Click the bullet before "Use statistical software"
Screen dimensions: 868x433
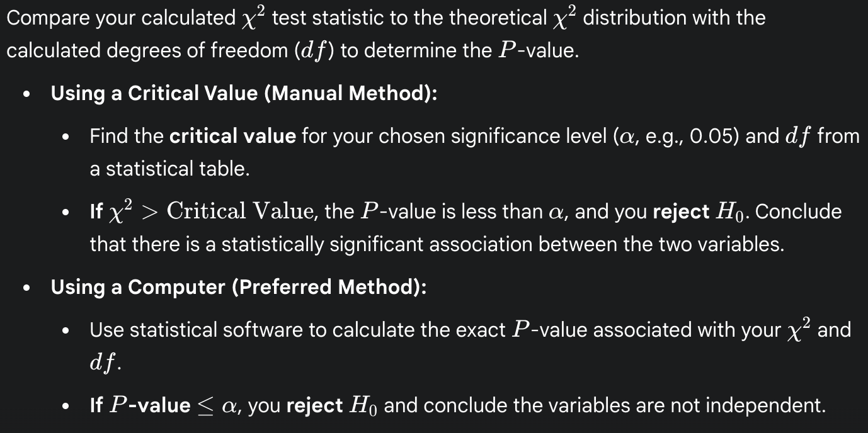[x=66, y=331]
